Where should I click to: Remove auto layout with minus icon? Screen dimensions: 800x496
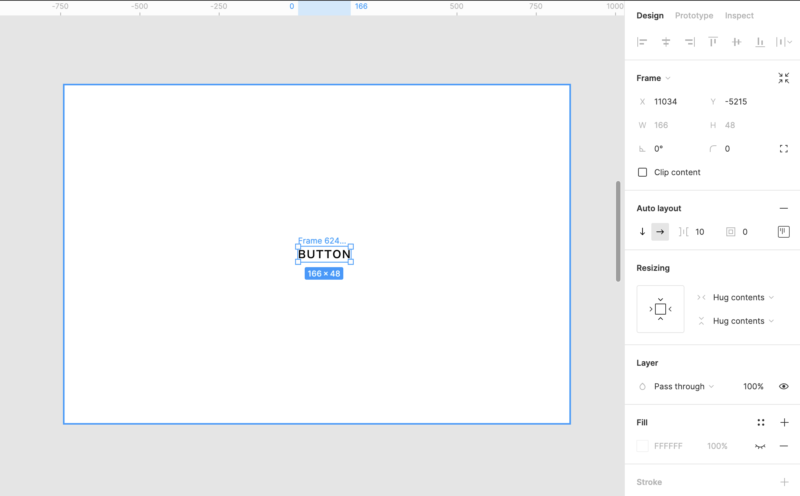784,208
